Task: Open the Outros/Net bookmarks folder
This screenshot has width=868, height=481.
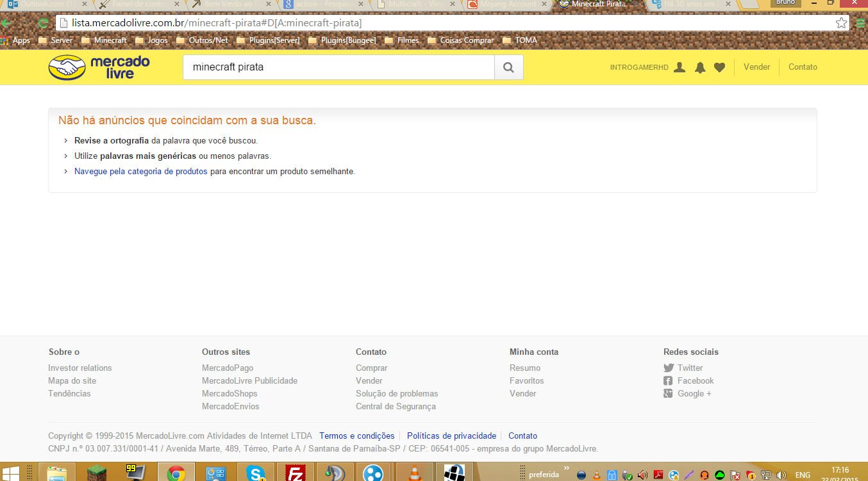Action: pos(202,40)
